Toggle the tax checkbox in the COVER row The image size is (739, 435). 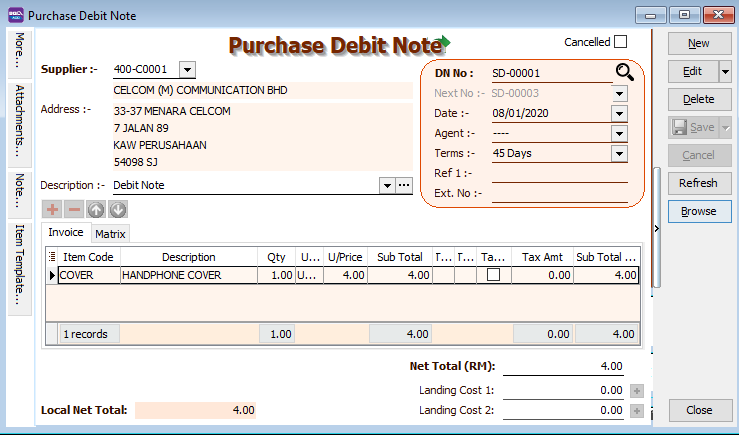coord(493,275)
